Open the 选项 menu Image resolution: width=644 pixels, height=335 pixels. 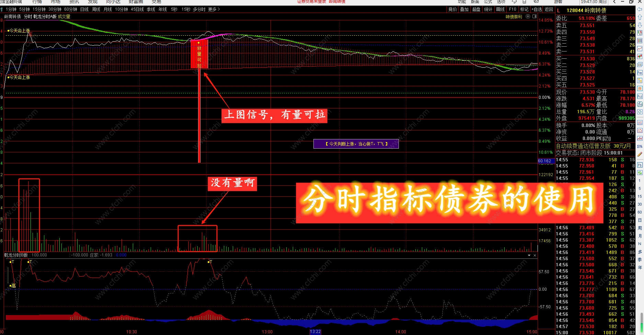point(501,2)
